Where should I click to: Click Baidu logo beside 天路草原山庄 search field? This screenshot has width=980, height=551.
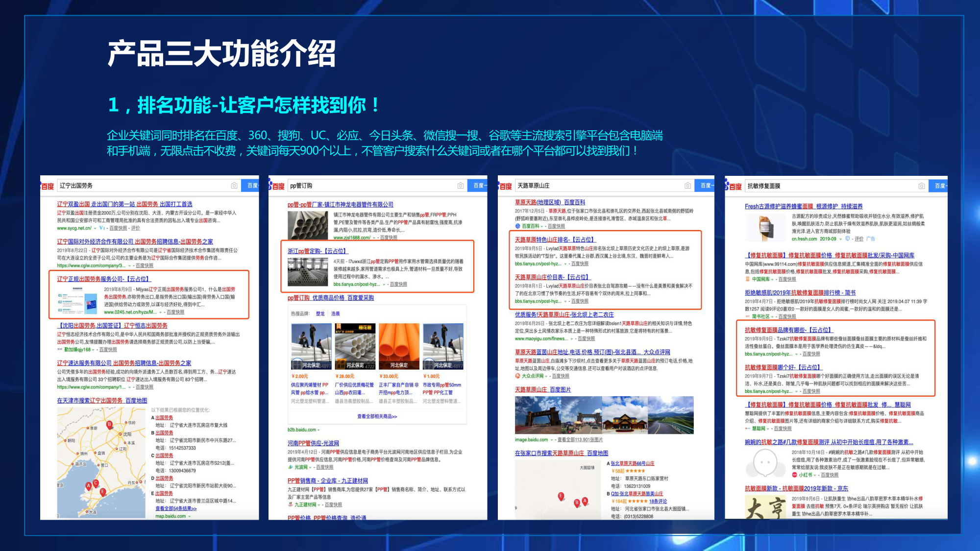506,186
